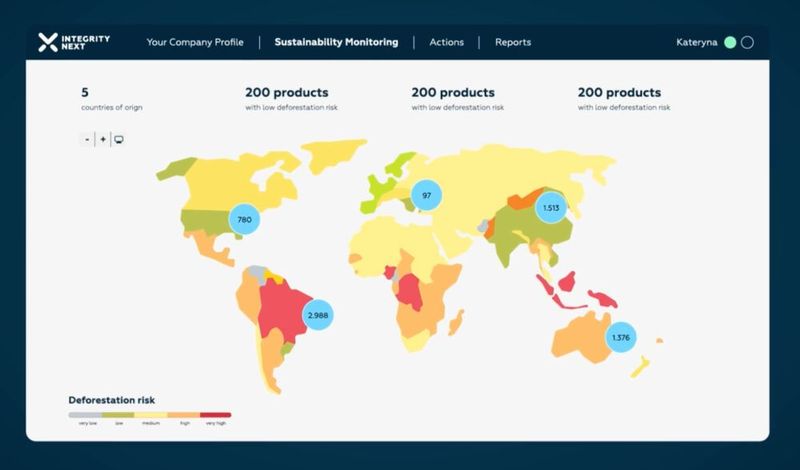Click the gray very low risk swatch

pos(84,414)
